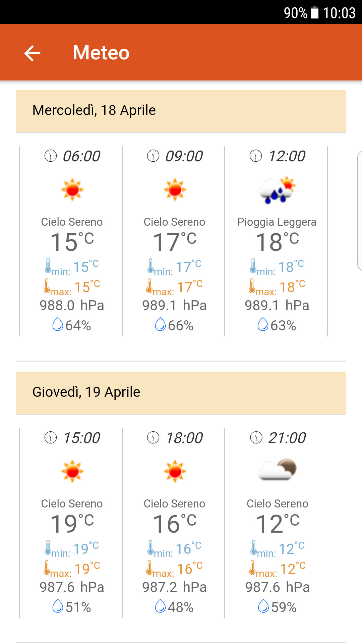Tap the 988.0 hPa pressure reading

(x=72, y=306)
